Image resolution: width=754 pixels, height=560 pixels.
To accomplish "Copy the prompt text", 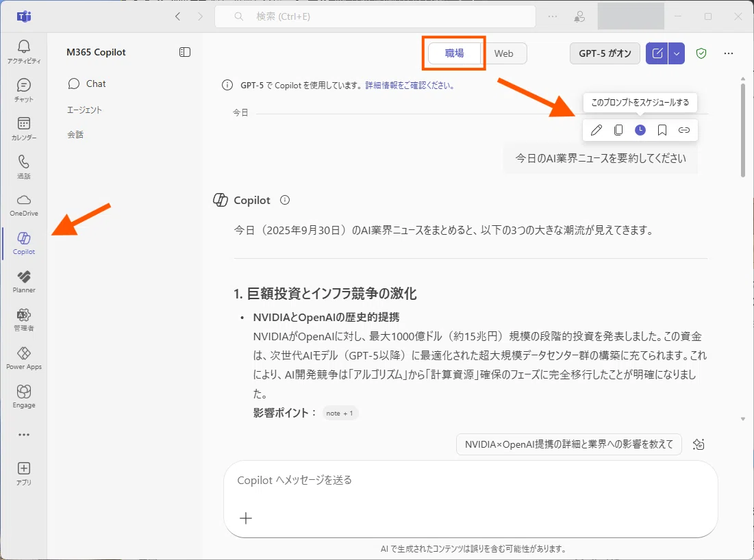I will 618,130.
